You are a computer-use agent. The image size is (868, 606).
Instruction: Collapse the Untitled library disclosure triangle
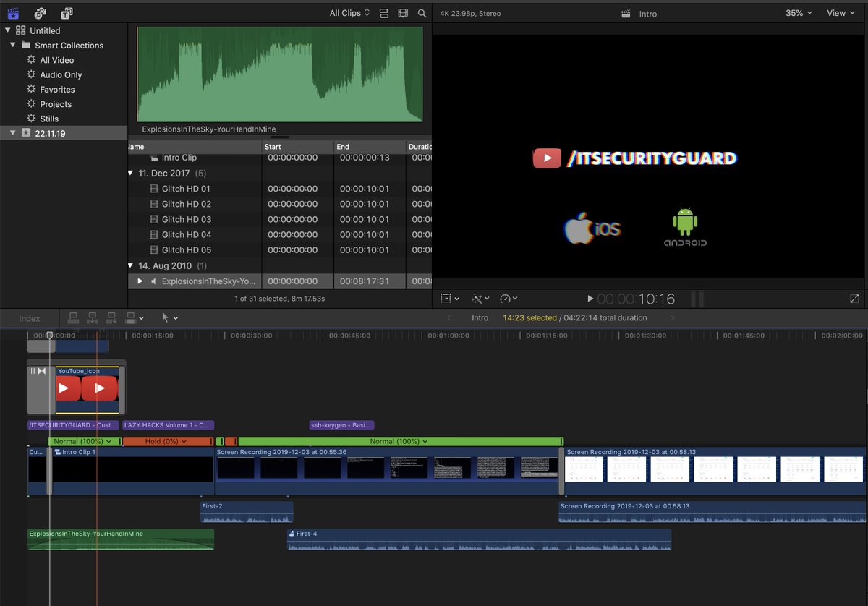pyautogui.click(x=8, y=30)
